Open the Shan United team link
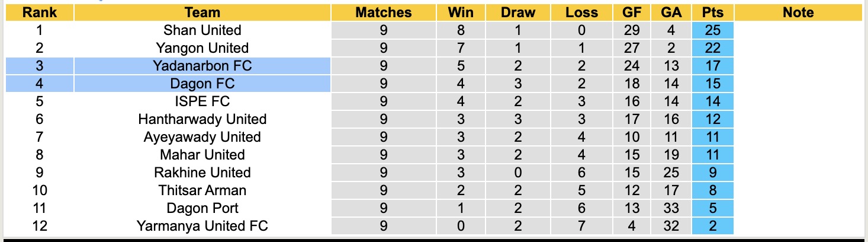The height and width of the screenshot is (242, 868). point(202,30)
